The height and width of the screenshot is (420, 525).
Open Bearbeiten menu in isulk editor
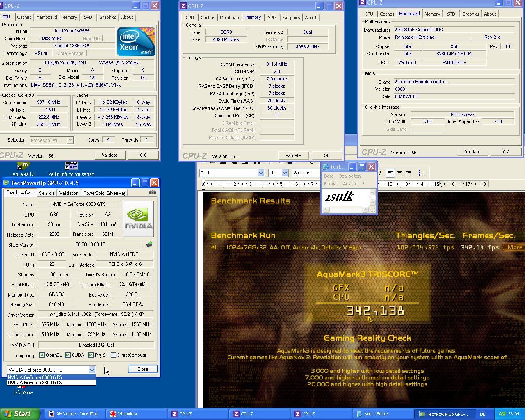(x=350, y=176)
